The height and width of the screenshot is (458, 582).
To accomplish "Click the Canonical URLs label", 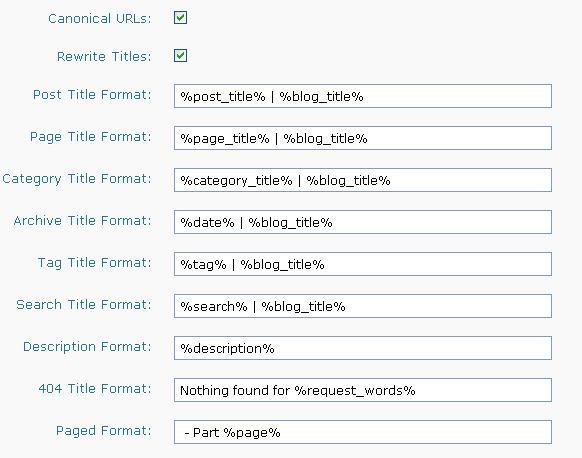I will (100, 19).
